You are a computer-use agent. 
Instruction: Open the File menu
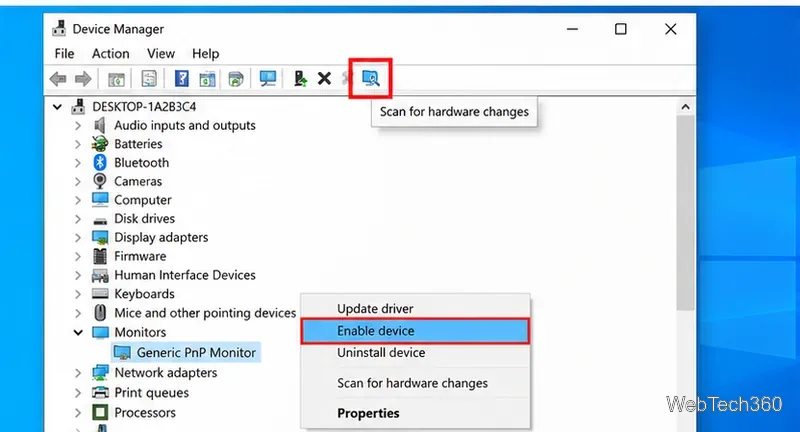(x=64, y=54)
